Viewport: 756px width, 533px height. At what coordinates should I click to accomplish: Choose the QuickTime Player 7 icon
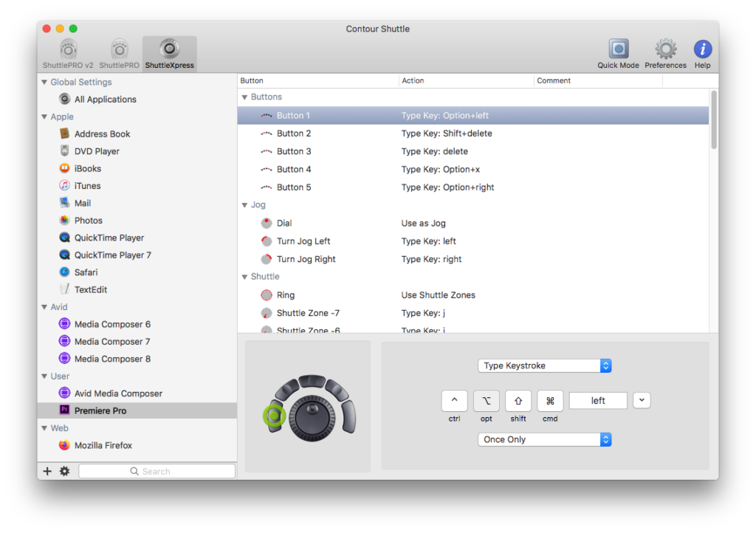[x=65, y=255]
